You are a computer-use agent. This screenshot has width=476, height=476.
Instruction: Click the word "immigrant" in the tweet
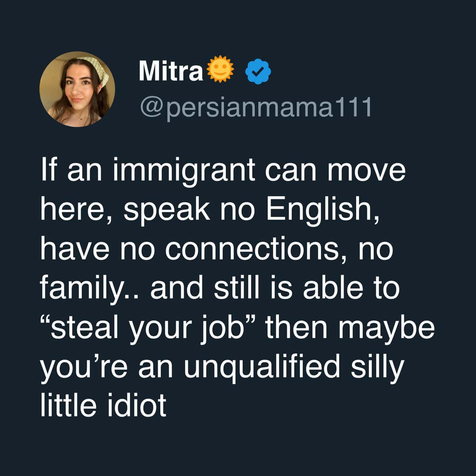pos(184,170)
